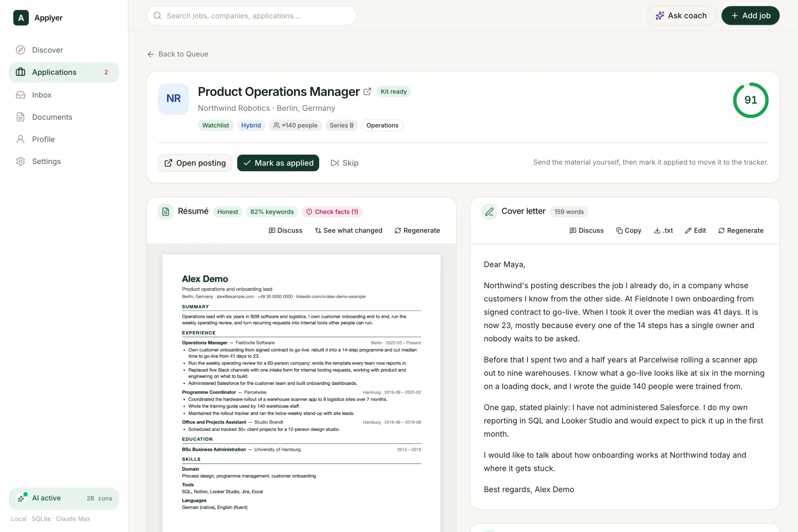The image size is (798, 532).
Task: Click the Kit ready badge
Action: click(394, 92)
